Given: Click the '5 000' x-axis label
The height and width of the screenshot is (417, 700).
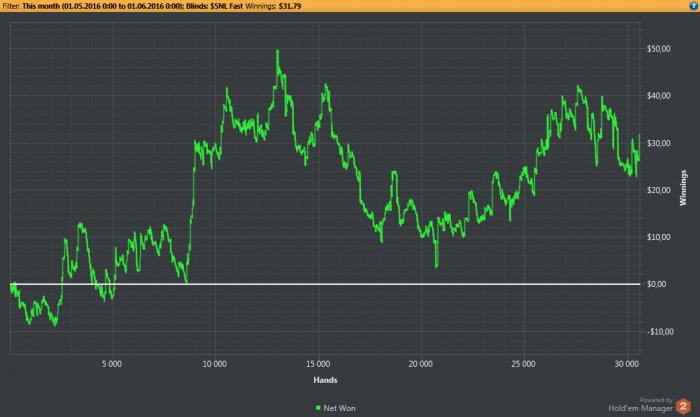Looking at the screenshot, I should tap(112, 364).
